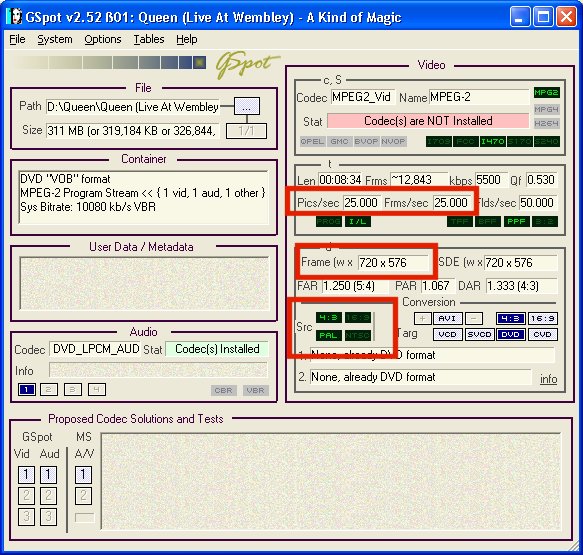Select the VCD target format
Image resolution: width=583 pixels, height=555 pixels.
[x=447, y=334]
